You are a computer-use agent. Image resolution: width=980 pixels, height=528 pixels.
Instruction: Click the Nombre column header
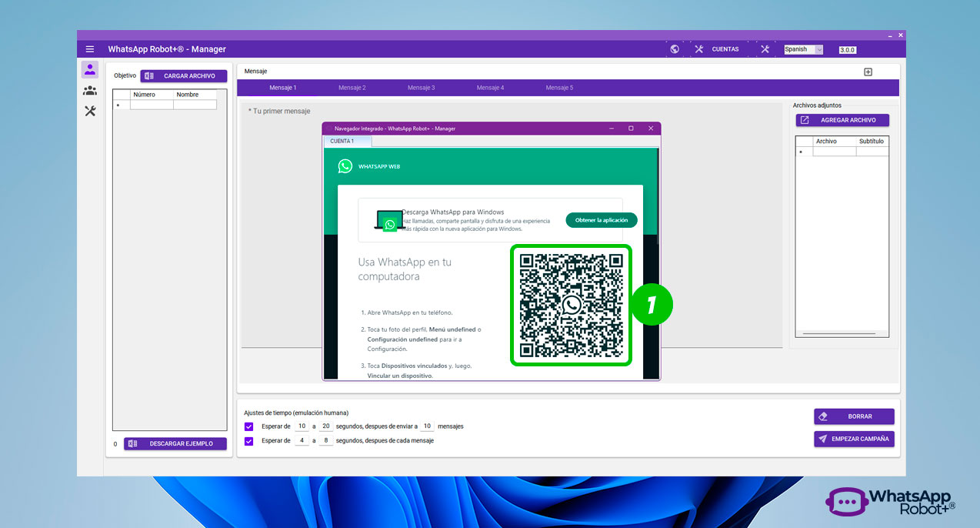coord(195,95)
